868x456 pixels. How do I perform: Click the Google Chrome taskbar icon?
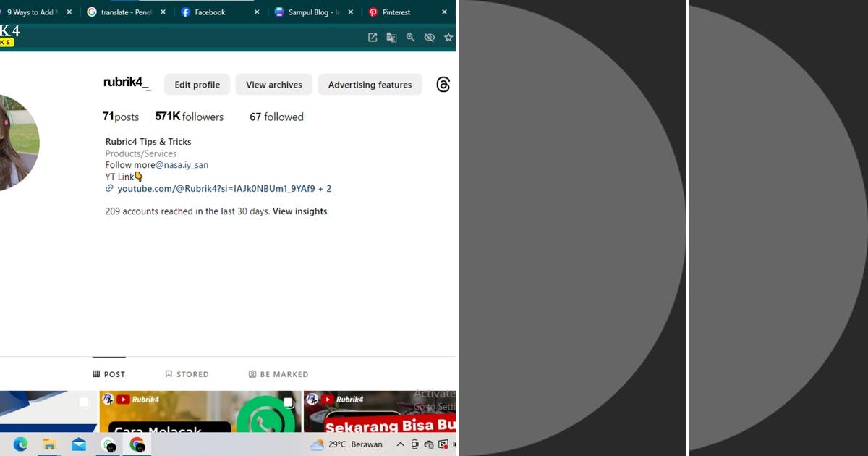(137, 444)
